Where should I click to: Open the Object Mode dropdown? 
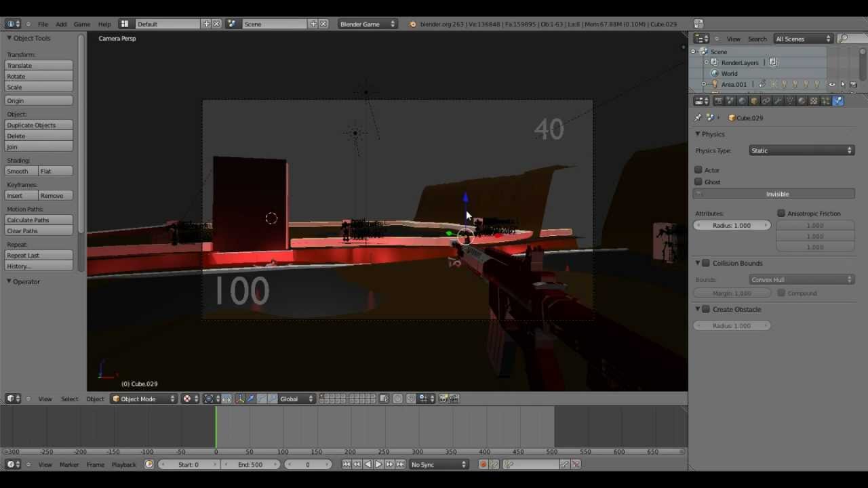click(144, 399)
